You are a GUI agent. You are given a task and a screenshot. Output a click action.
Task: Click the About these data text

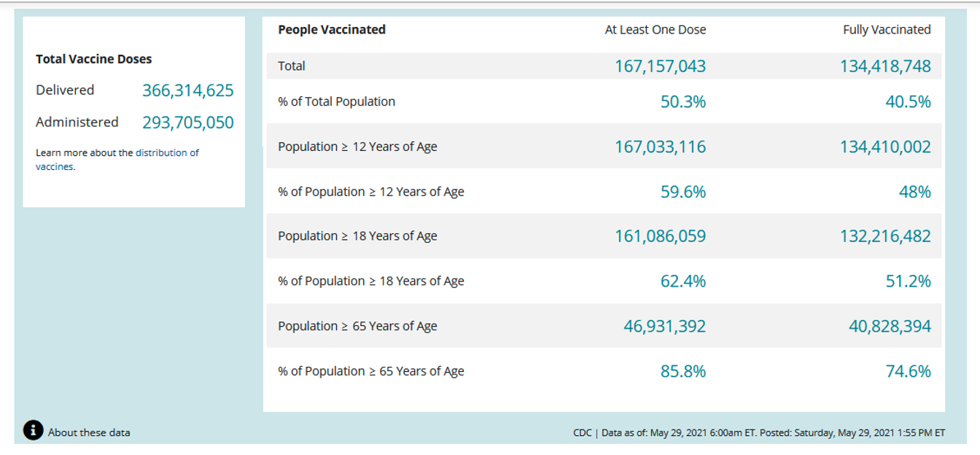tap(89, 432)
